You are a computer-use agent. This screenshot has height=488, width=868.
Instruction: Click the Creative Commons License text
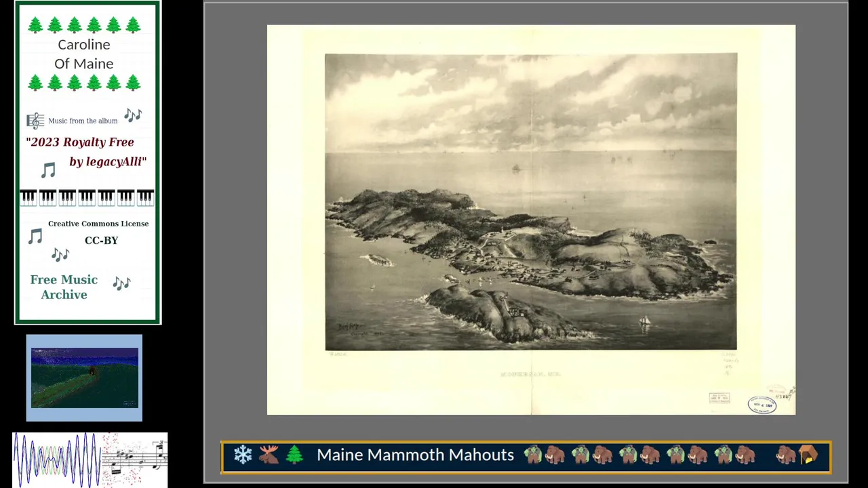pos(98,224)
